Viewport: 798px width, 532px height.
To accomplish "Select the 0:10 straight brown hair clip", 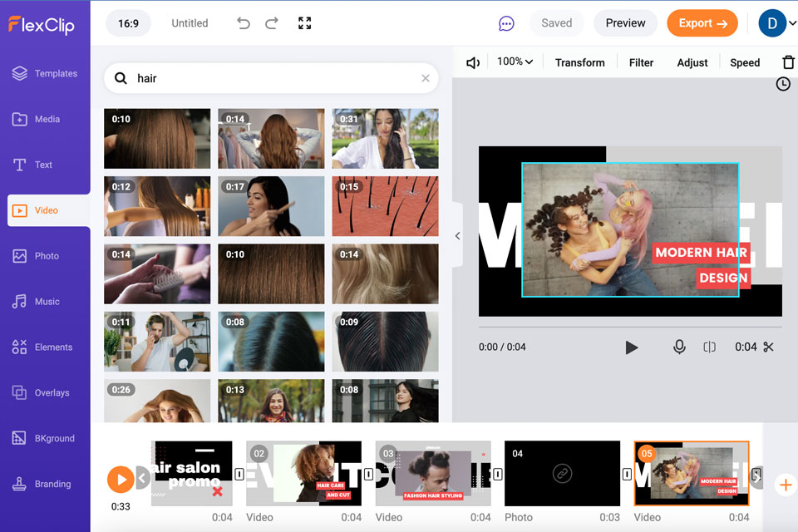I will pos(157,139).
